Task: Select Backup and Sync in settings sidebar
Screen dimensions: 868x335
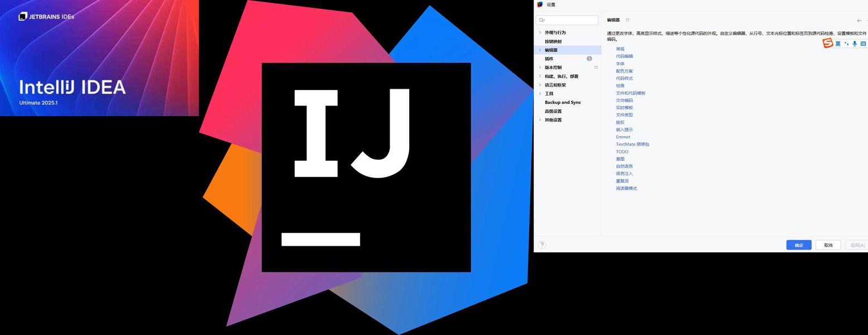Action: click(x=563, y=103)
